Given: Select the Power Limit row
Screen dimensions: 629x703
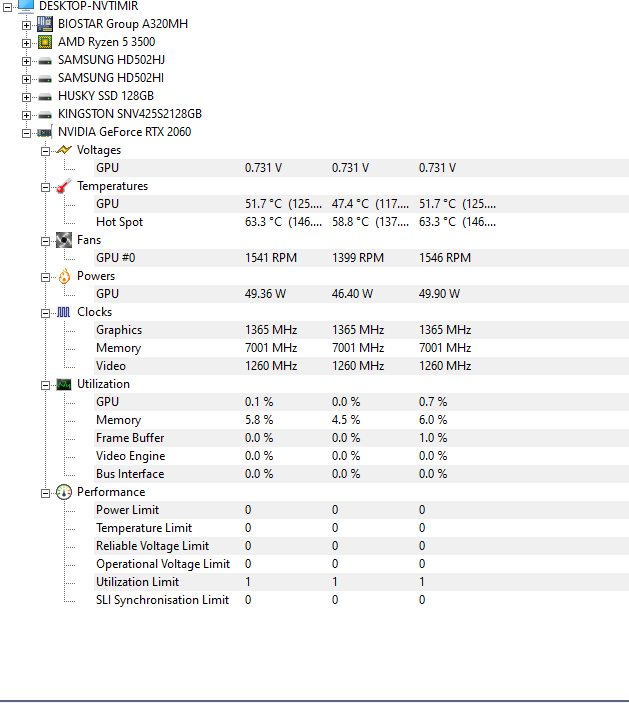Looking at the screenshot, I should tap(361, 510).
